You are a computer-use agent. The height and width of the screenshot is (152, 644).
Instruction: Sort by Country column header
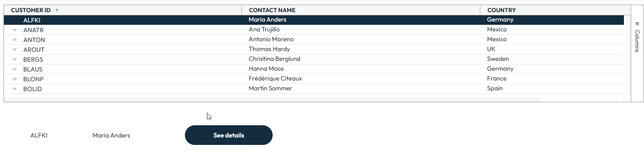(501, 10)
